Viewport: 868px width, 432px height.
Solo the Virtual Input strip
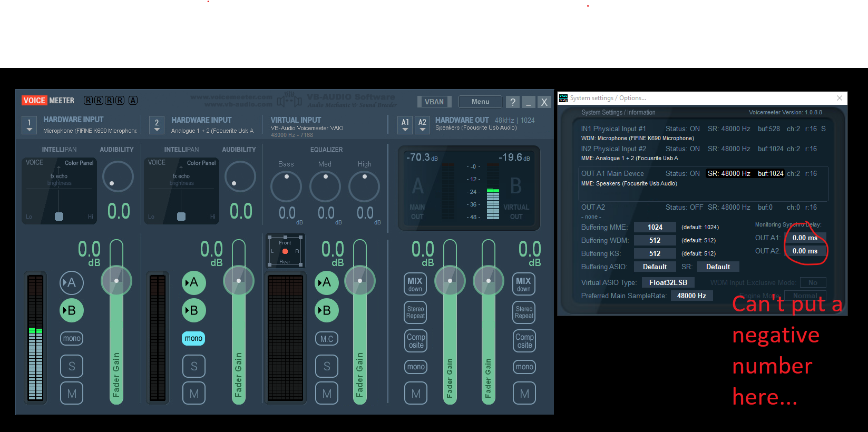(x=327, y=366)
